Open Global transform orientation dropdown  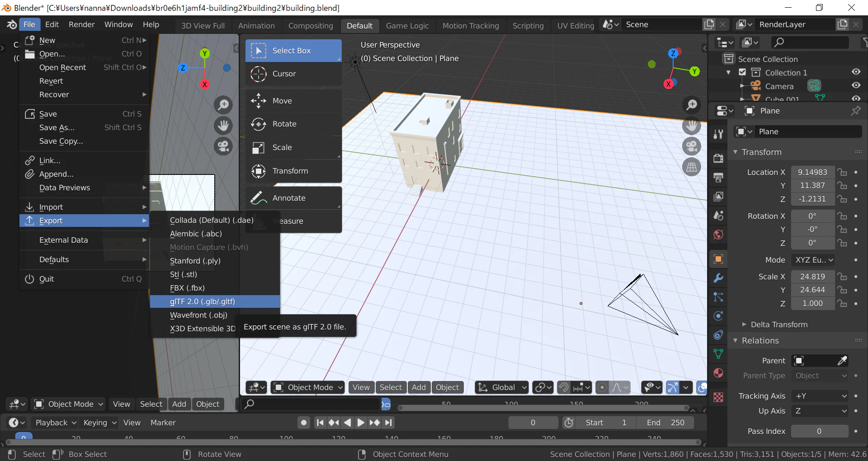tap(502, 387)
